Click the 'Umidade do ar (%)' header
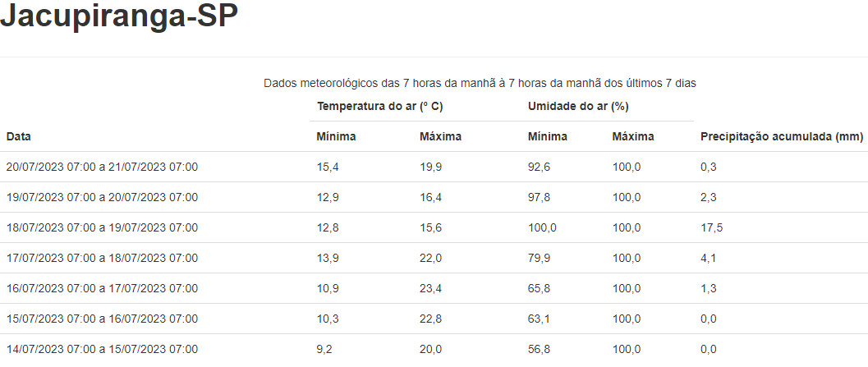 pos(578,107)
